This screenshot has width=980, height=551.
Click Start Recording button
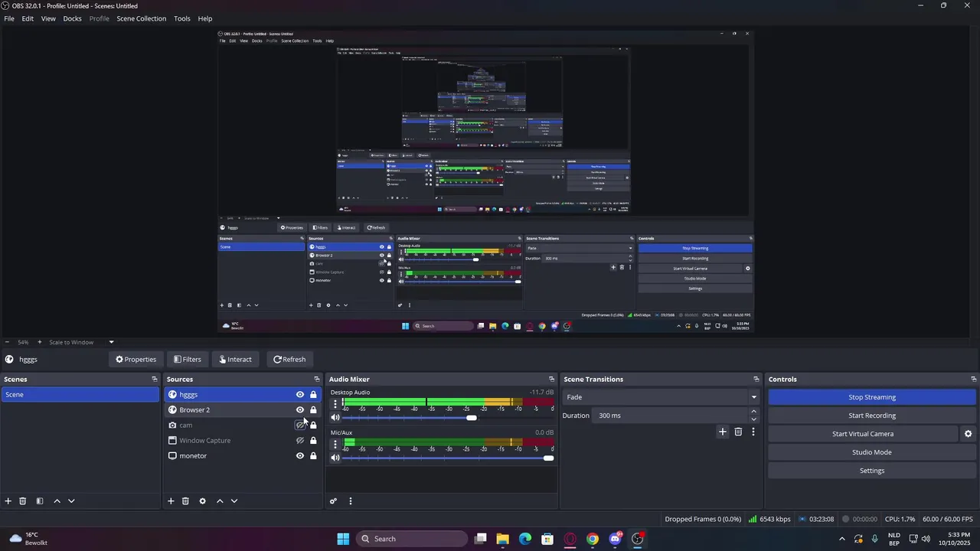pos(872,416)
